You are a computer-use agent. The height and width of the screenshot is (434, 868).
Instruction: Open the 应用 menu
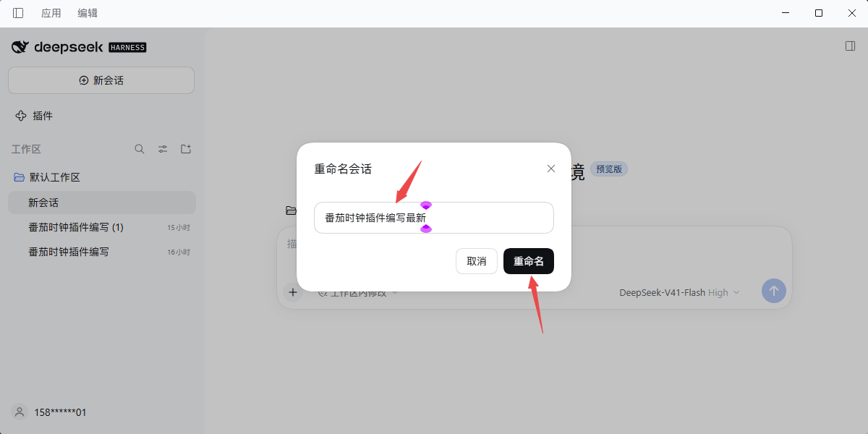click(x=51, y=13)
